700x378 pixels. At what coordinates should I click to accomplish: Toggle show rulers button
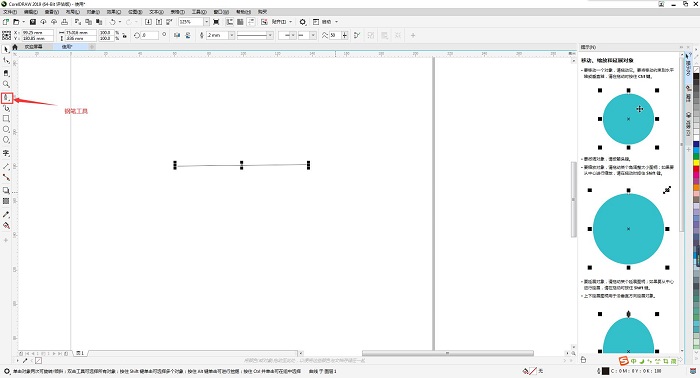[x=229, y=21]
